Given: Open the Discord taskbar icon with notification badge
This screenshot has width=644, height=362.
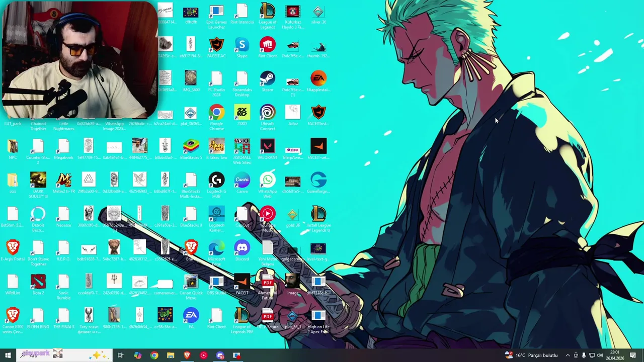Looking at the screenshot, I should pyautogui.click(x=220, y=355).
